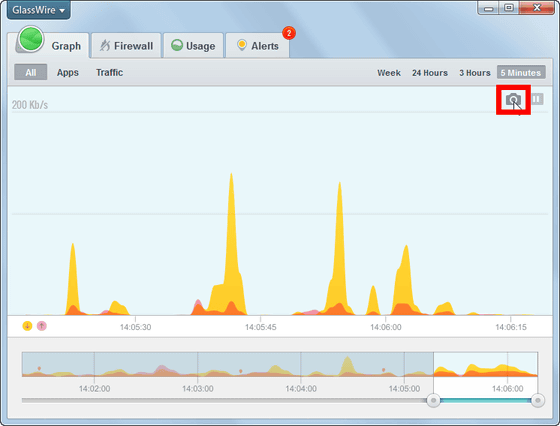Set the time range to Week

[x=389, y=73]
